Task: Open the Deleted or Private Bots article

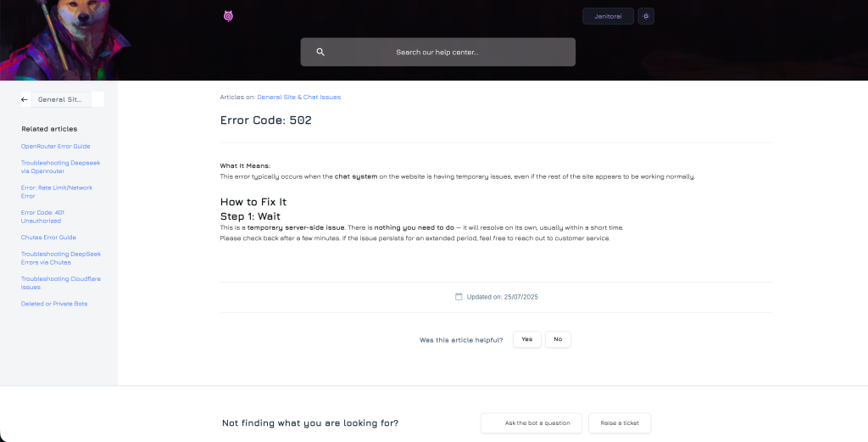Action: (54, 304)
